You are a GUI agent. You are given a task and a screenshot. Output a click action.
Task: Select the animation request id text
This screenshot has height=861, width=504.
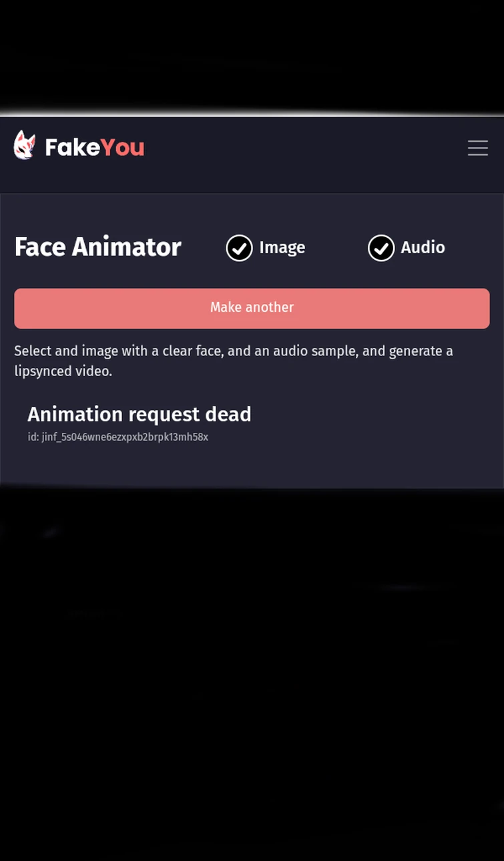[117, 437]
